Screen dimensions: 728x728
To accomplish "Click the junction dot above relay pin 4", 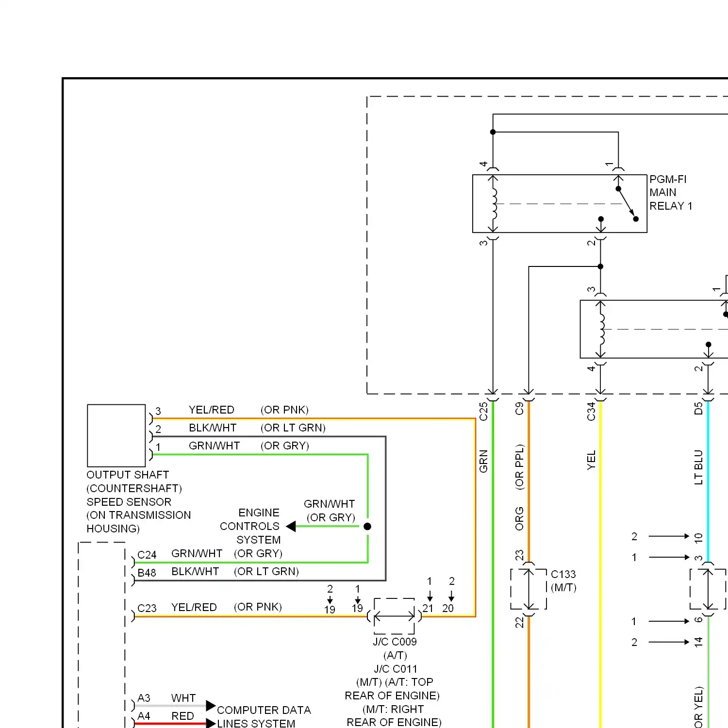I will pos(493,132).
